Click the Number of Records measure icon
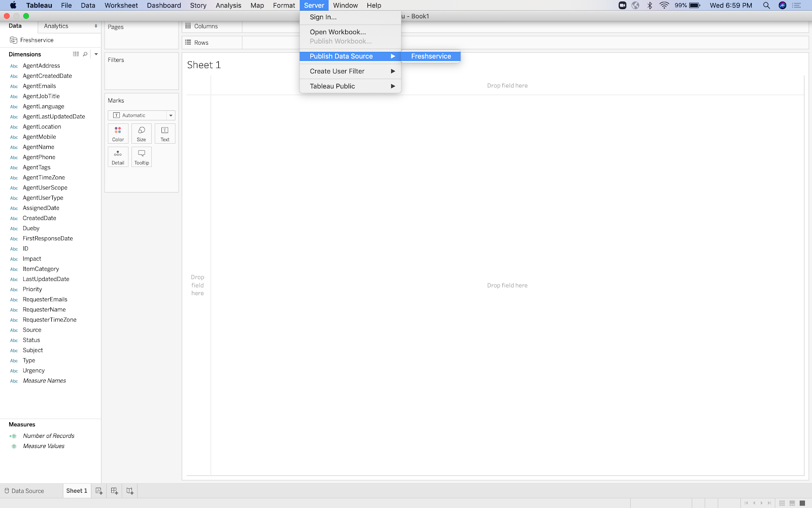This screenshot has height=508, width=812. click(x=13, y=436)
